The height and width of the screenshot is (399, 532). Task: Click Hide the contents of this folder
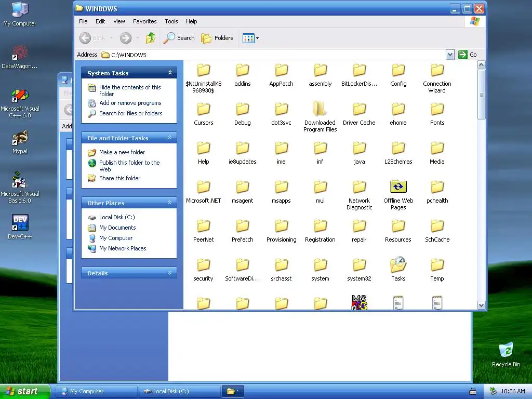[x=130, y=90]
